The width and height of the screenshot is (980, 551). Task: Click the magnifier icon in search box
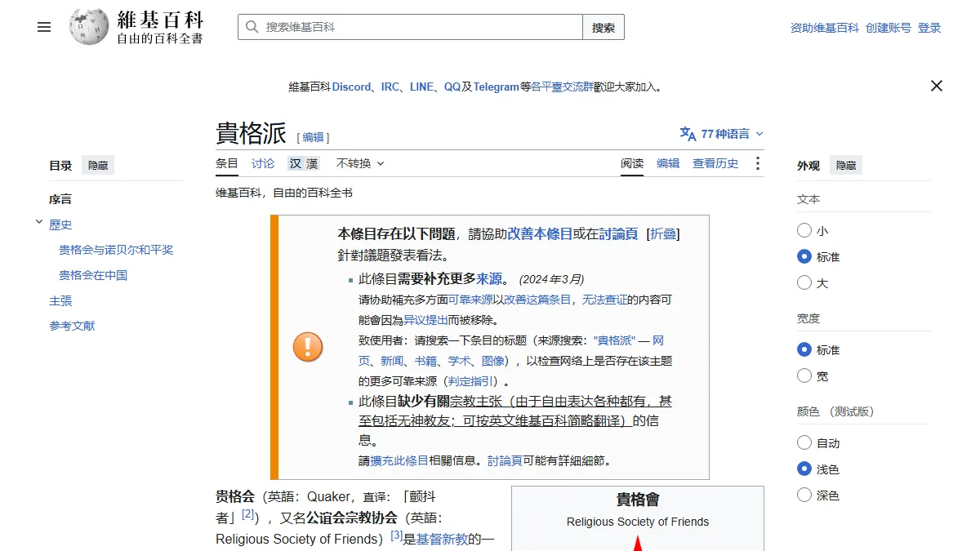coord(252,27)
